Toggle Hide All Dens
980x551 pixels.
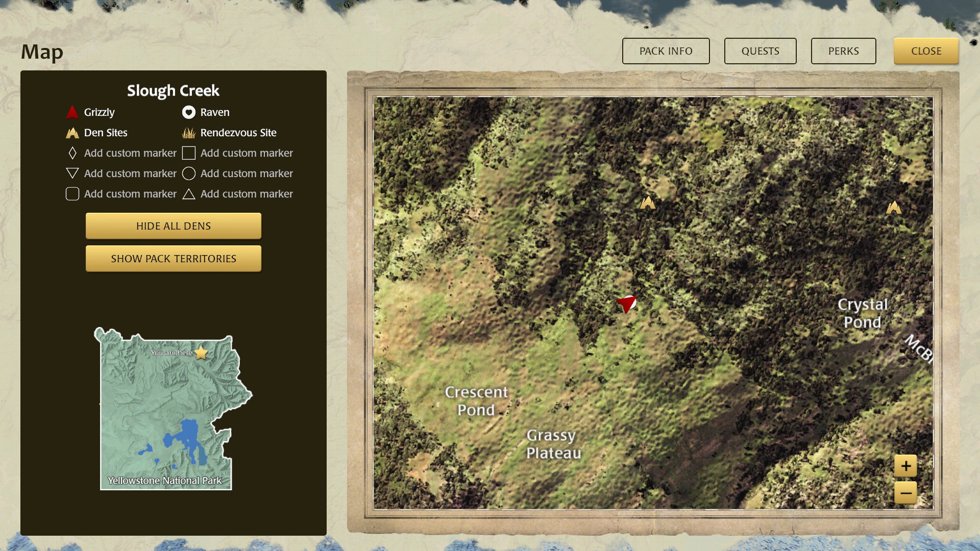[174, 226]
